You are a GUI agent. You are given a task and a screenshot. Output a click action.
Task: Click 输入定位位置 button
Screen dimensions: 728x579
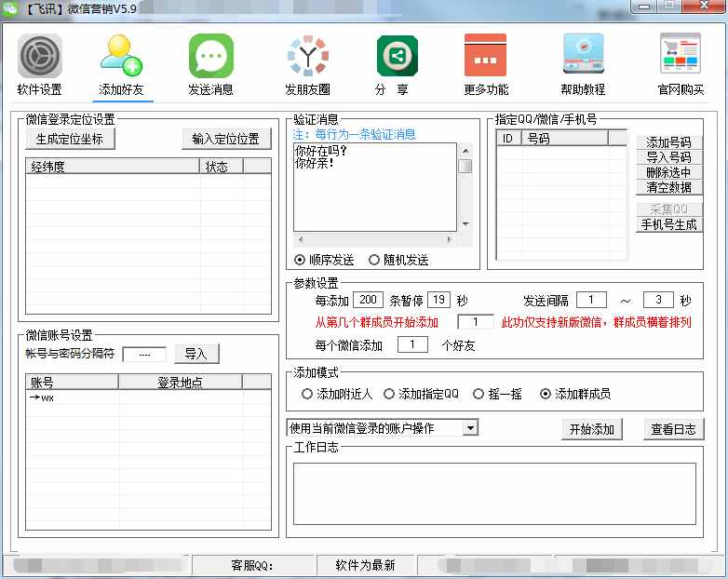226,139
